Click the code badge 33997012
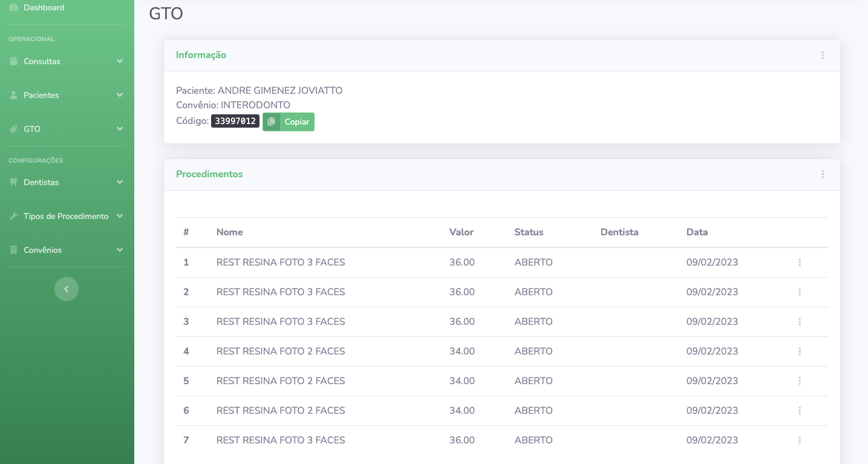 tap(235, 122)
